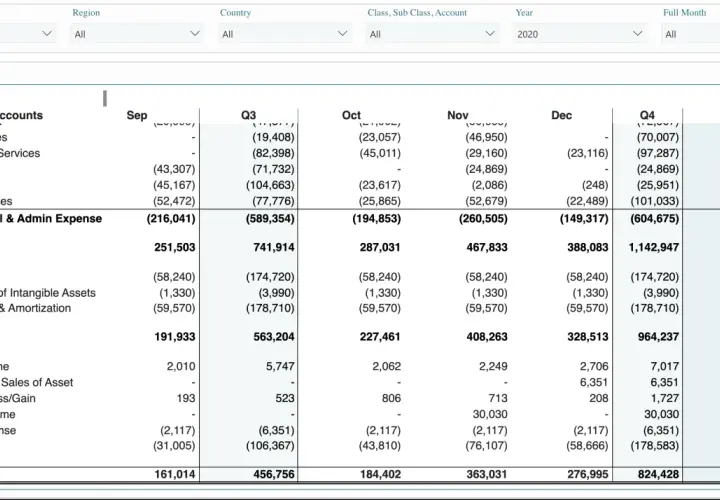This screenshot has height=500, width=720.
Task: Open the Region slicer dropdown
Action: (x=136, y=34)
